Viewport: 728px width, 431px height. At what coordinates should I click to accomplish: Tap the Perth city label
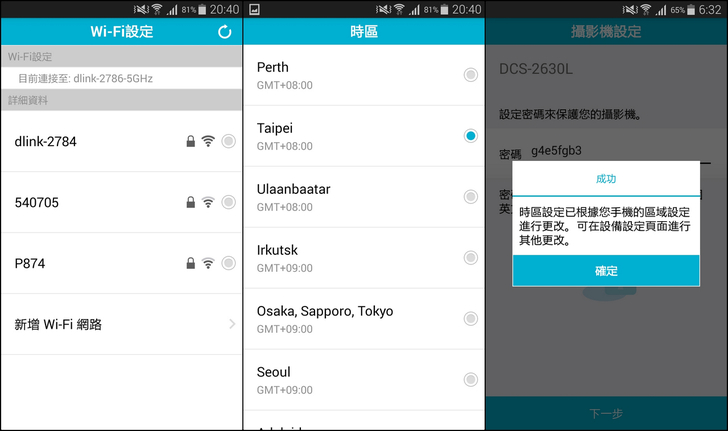[x=273, y=67]
